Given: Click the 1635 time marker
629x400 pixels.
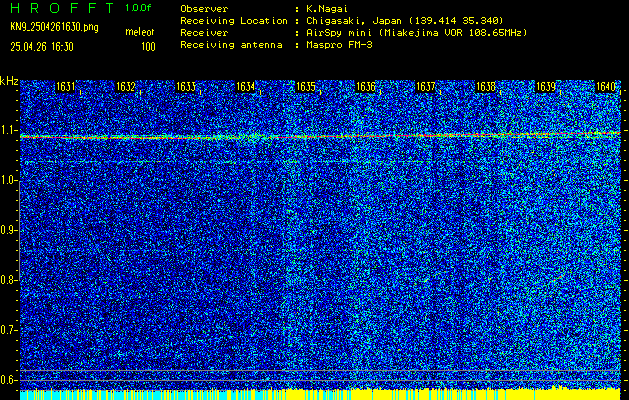Looking at the screenshot, I should pos(306,87).
